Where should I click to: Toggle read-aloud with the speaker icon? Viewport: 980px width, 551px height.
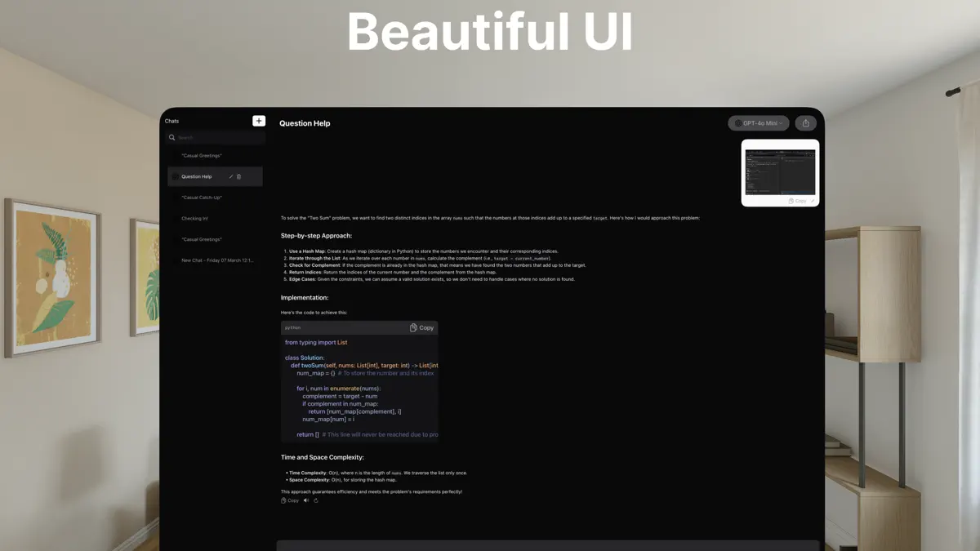click(305, 500)
